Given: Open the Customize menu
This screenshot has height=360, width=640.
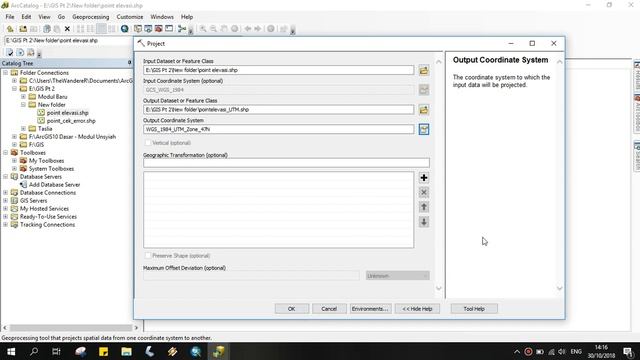Looking at the screenshot, I should [x=130, y=17].
